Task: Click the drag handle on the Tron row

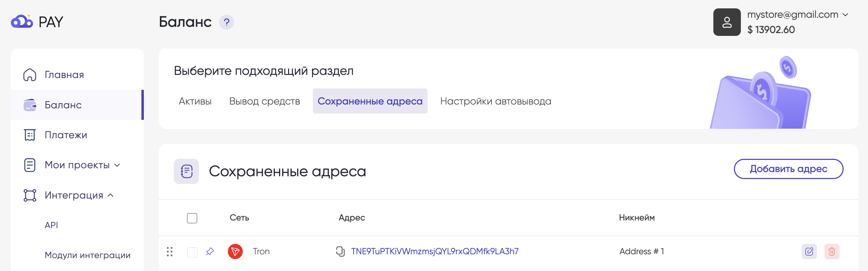Action: pos(170,251)
